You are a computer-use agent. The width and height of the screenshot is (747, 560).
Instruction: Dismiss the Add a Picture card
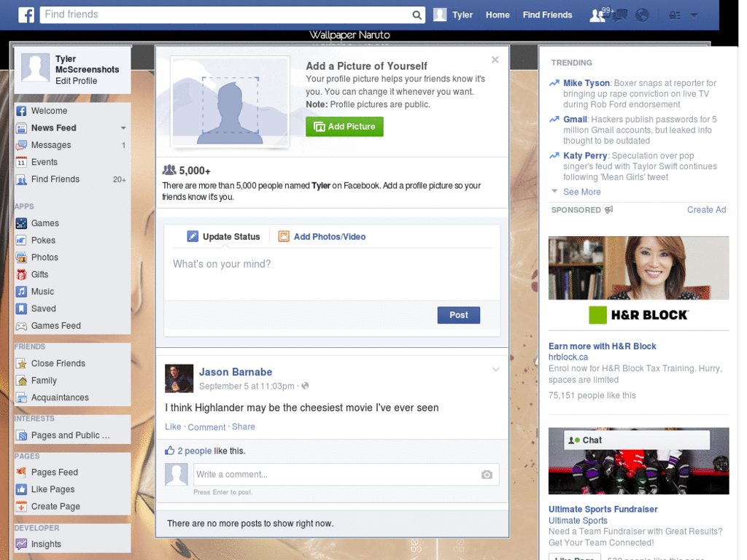tap(495, 60)
